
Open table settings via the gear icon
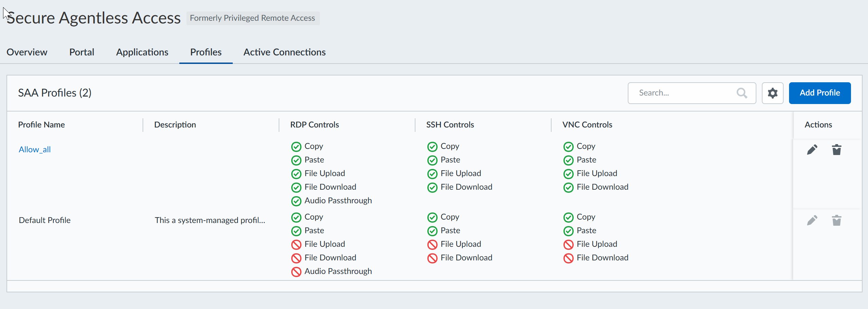(x=772, y=93)
